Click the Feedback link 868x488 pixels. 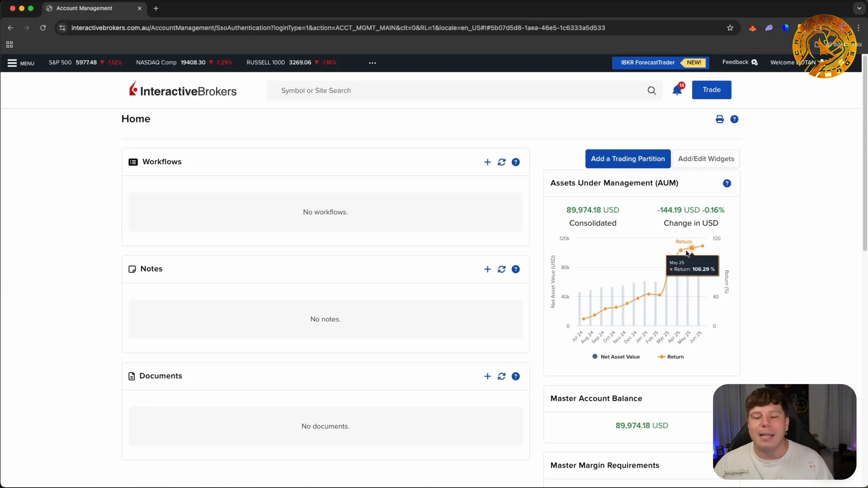pyautogui.click(x=735, y=62)
